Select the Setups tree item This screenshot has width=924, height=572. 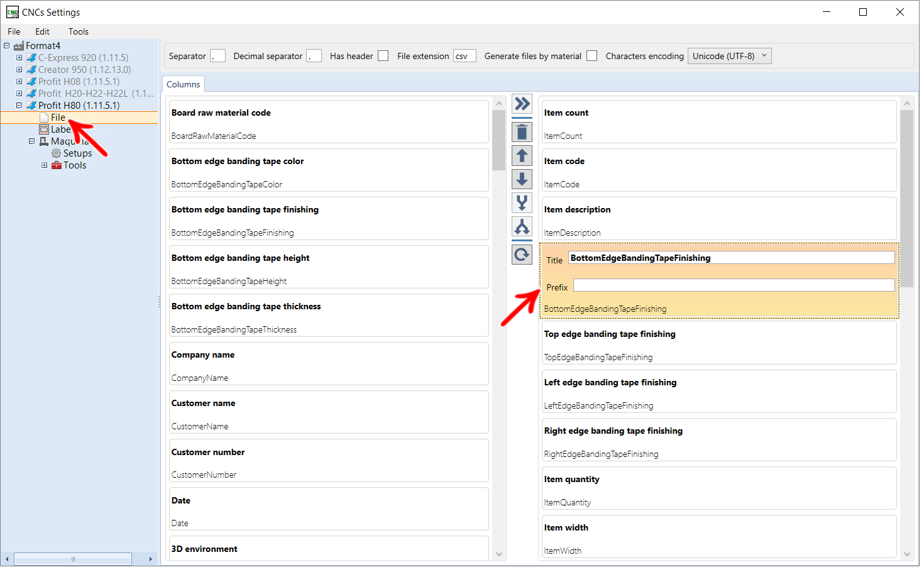point(77,153)
